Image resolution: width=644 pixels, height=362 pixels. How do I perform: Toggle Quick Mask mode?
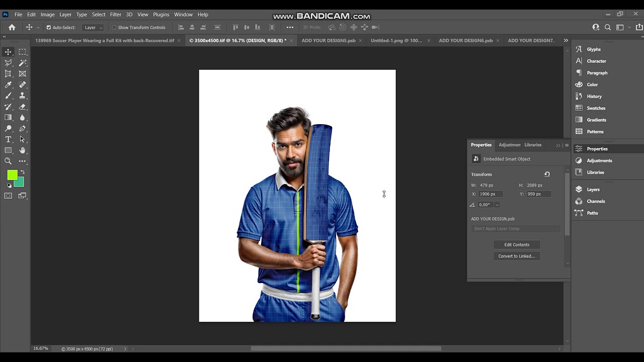pos(8,196)
